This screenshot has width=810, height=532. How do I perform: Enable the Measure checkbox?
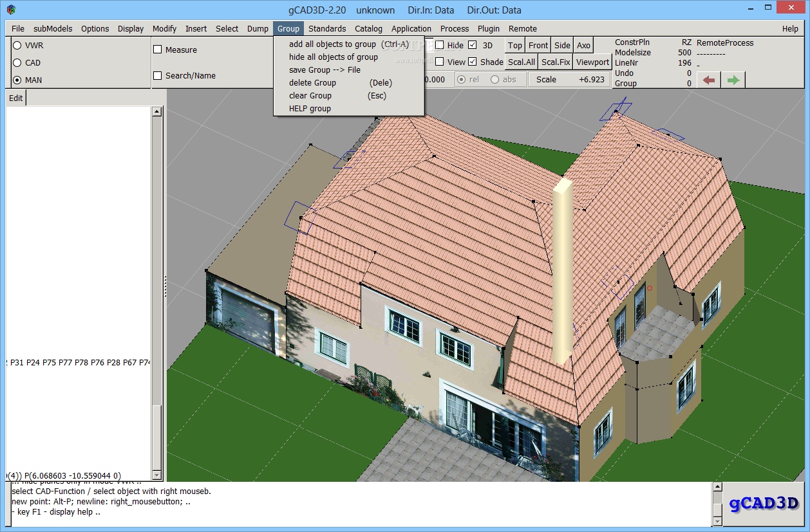pyautogui.click(x=158, y=50)
